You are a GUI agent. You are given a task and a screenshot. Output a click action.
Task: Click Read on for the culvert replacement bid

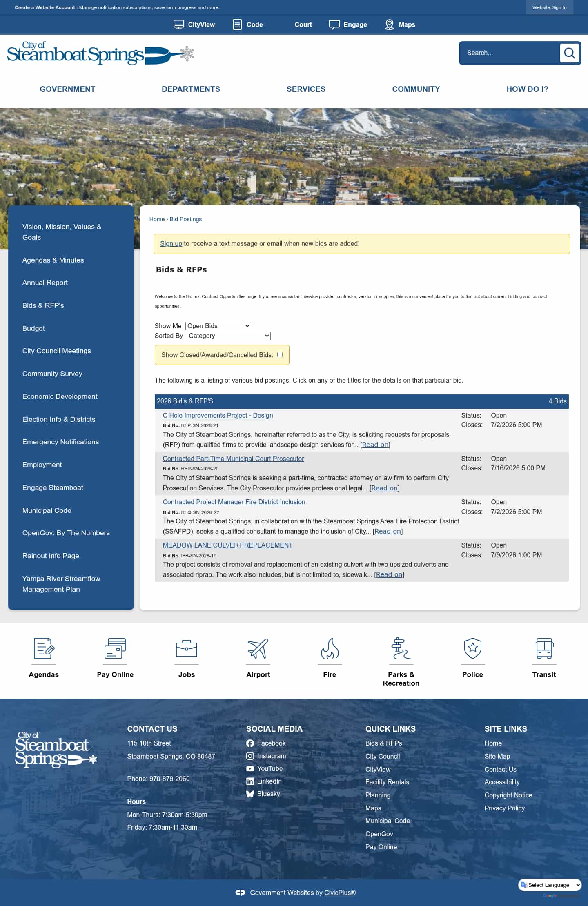[x=389, y=574]
